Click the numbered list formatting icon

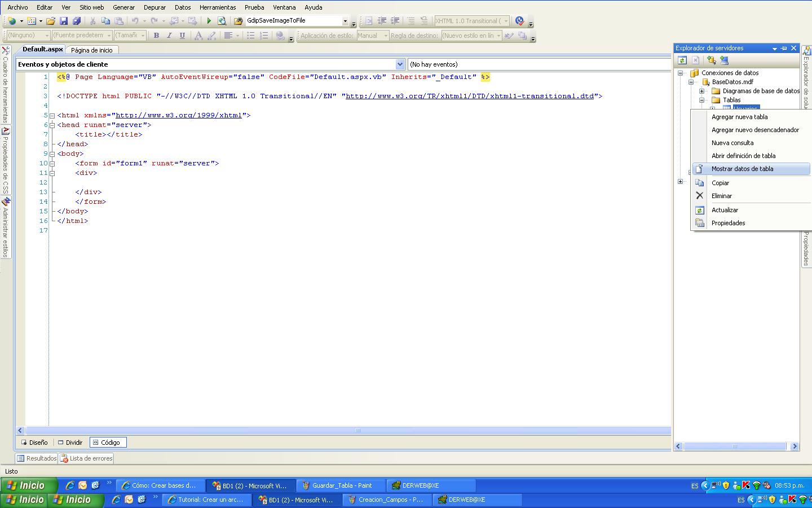pos(264,35)
